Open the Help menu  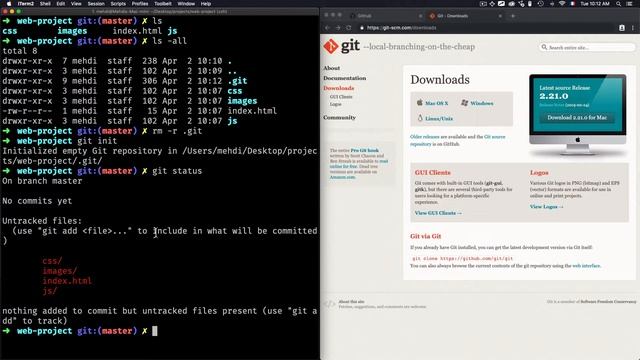[x=206, y=4]
